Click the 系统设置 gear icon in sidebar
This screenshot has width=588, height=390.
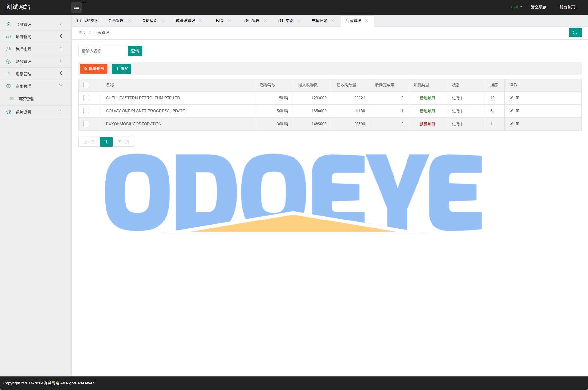pyautogui.click(x=9, y=112)
